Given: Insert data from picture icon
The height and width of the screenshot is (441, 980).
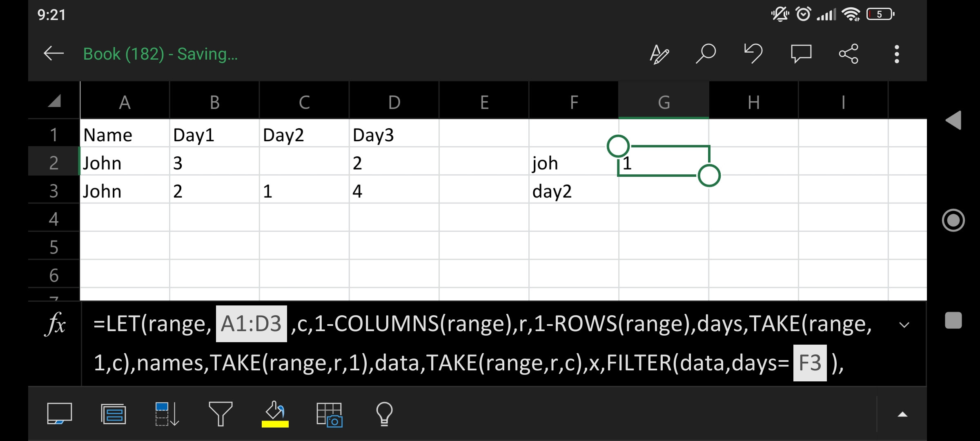Looking at the screenshot, I should 329,414.
